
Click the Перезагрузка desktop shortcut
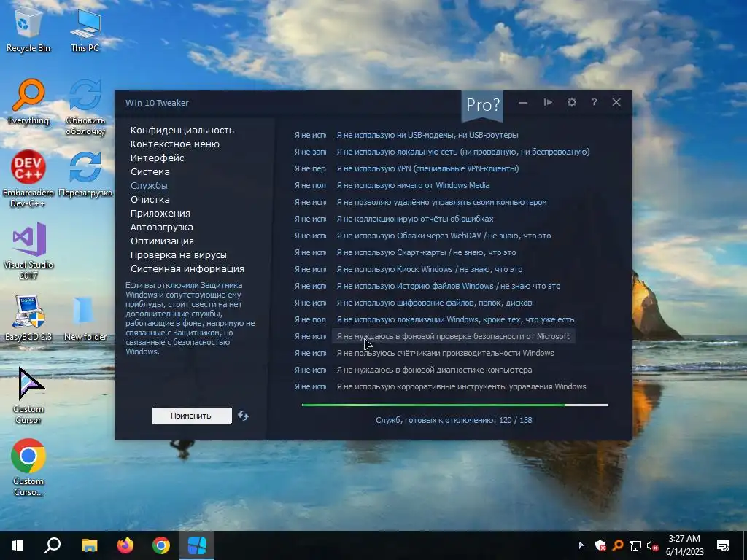pos(85,174)
